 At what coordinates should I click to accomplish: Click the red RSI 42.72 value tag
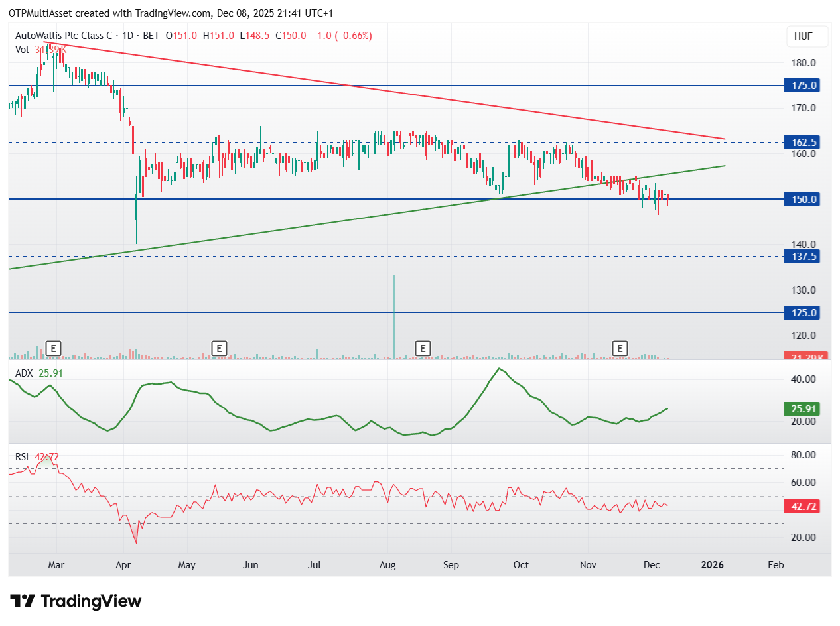(x=801, y=507)
